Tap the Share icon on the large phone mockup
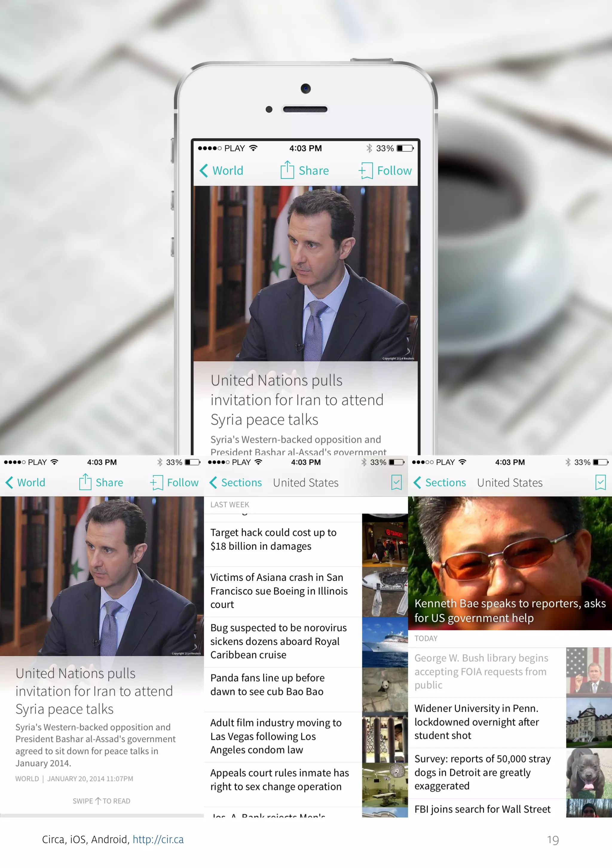This screenshot has width=612, height=868. point(287,170)
